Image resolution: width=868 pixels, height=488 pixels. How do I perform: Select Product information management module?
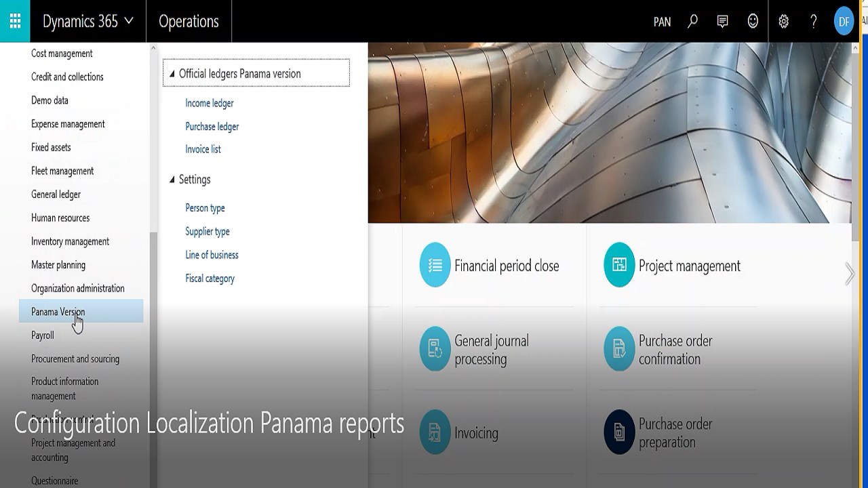click(64, 388)
